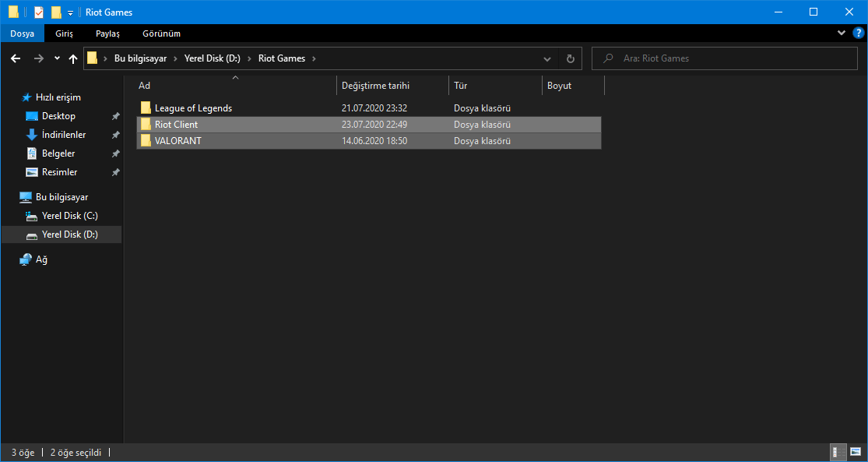
Task: Expand the chevron after Bu bilgisayar in breadcrumb
Action: point(175,58)
